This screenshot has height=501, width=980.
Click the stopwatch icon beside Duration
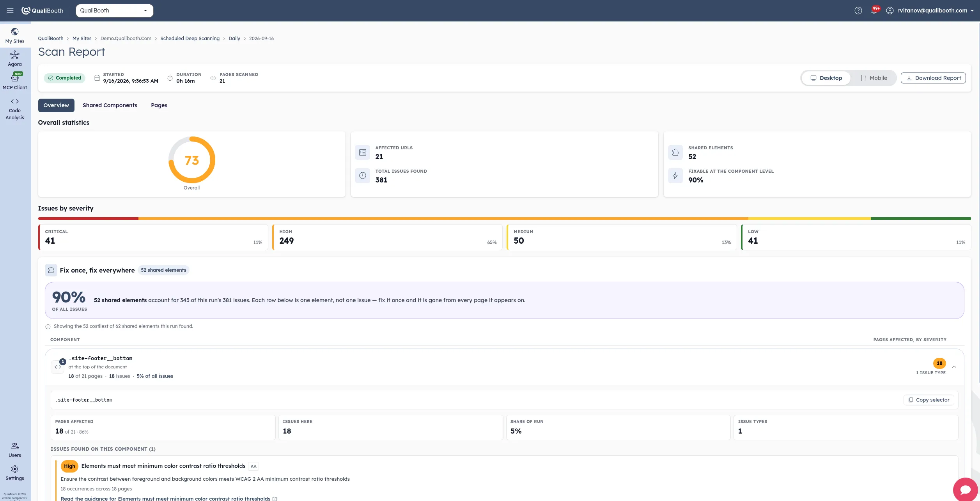(170, 78)
